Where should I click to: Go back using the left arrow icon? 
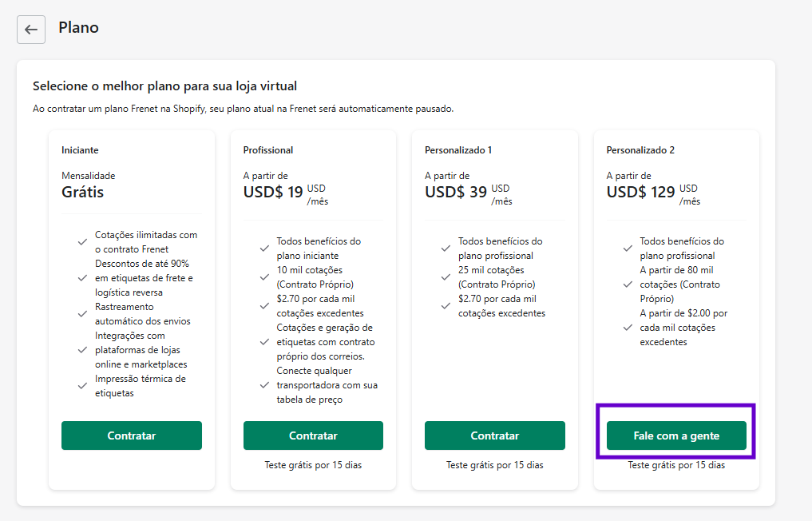click(31, 30)
